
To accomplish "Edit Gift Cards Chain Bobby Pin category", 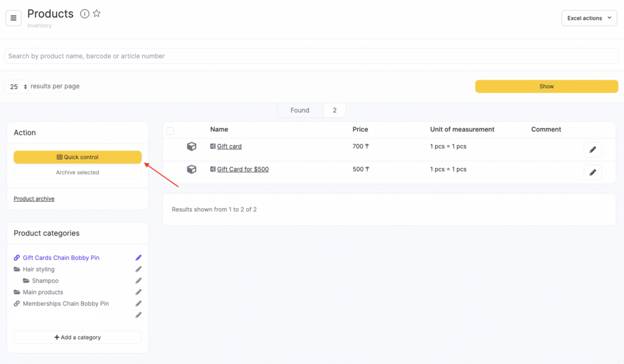I will pos(138,257).
